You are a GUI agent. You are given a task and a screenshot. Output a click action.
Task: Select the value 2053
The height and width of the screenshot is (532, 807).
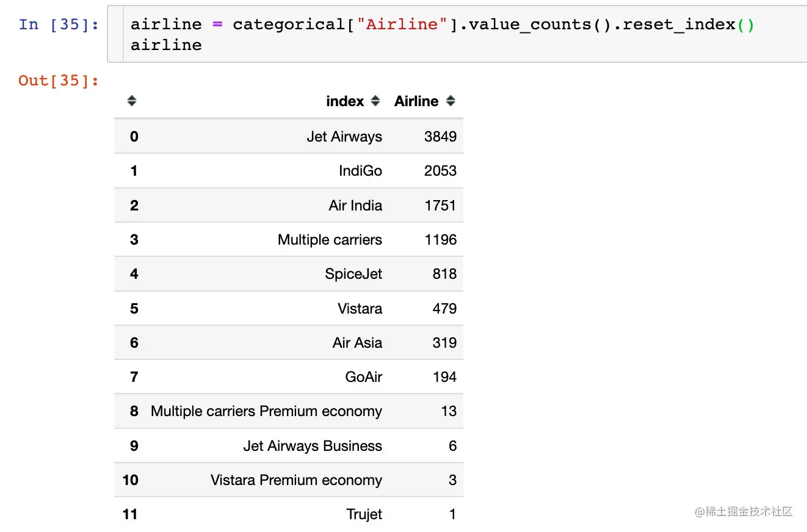coord(440,171)
